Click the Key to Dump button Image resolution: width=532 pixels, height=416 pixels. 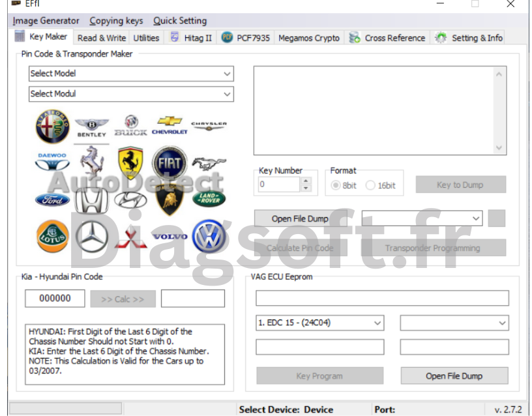pos(461,185)
